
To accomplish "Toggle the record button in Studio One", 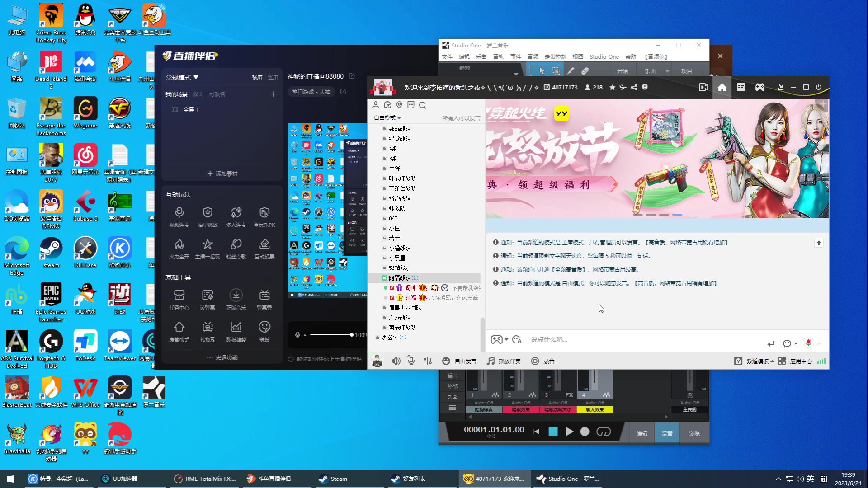I will tap(585, 432).
